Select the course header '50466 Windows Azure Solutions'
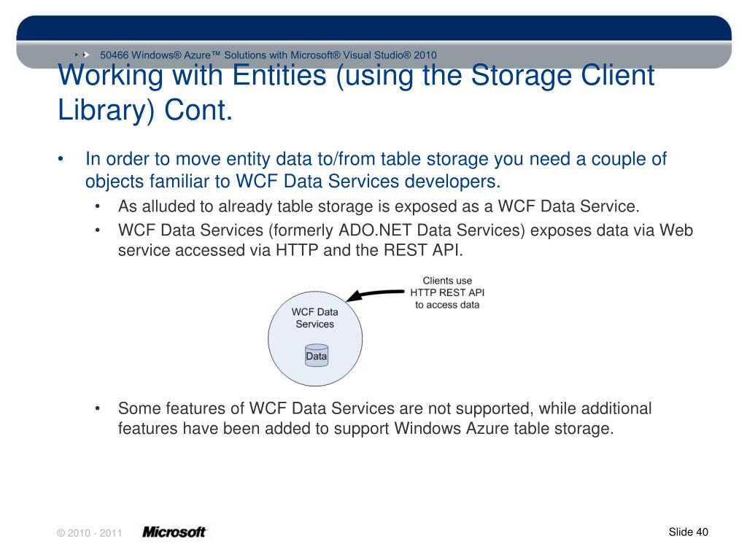The image size is (747, 560). tap(268, 55)
